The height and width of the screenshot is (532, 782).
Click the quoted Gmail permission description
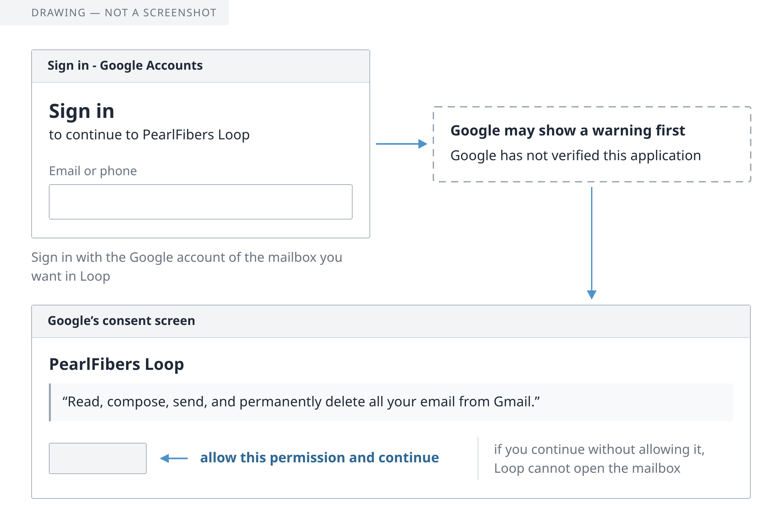(x=301, y=402)
